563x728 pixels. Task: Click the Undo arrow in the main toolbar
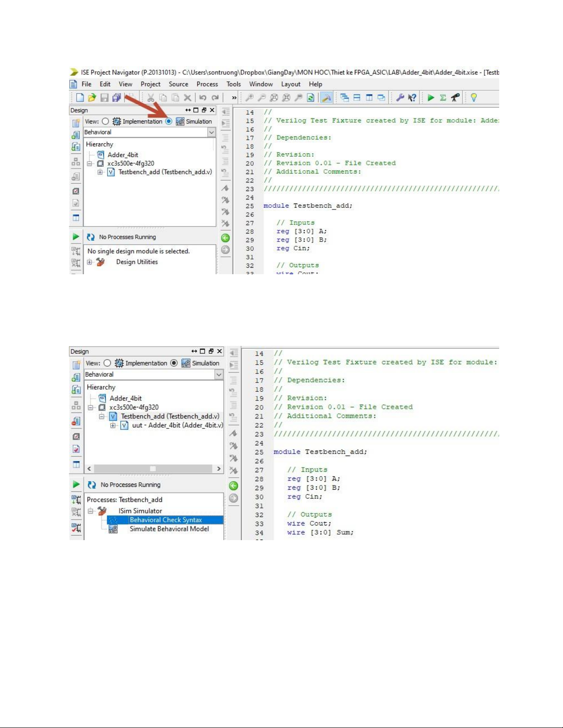click(203, 97)
